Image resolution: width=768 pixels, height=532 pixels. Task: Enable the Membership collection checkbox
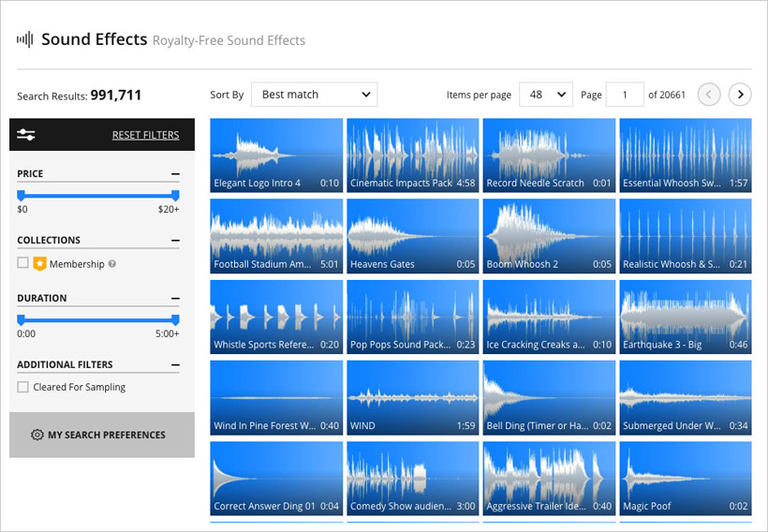[22, 262]
